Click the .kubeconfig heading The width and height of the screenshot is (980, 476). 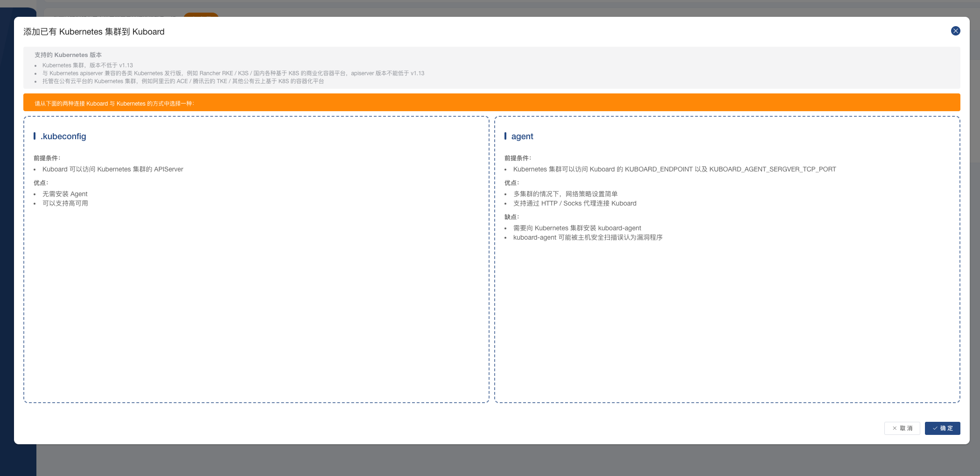[63, 136]
